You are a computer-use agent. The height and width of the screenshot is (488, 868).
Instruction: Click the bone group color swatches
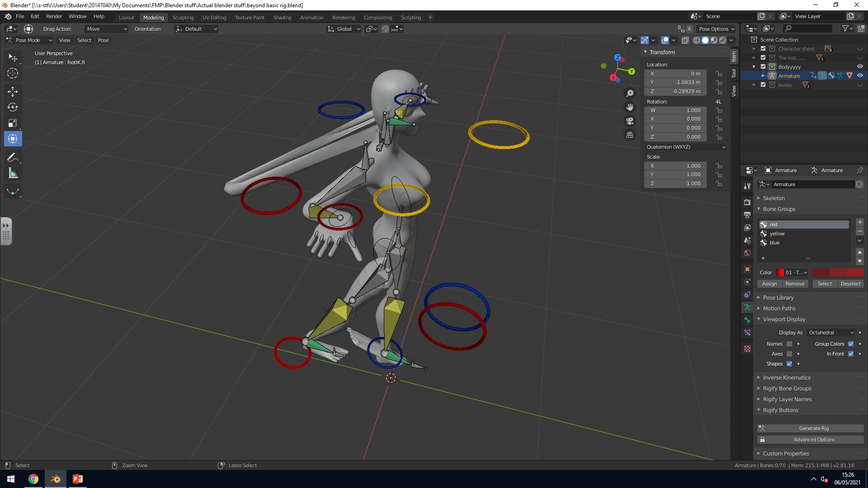pyautogui.click(x=838, y=272)
